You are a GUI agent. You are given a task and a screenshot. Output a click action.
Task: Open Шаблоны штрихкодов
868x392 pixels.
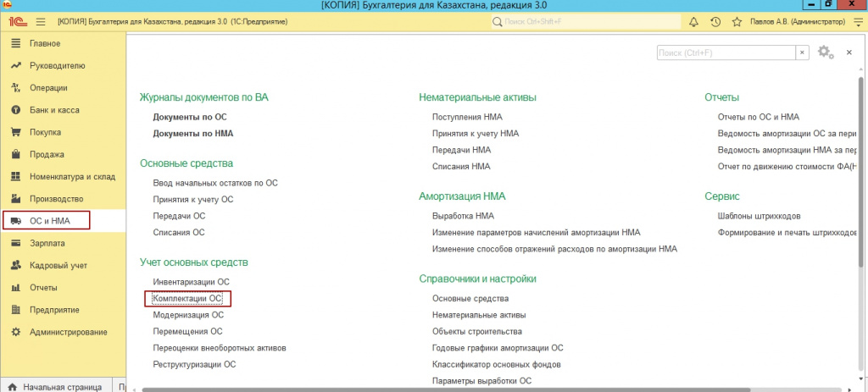(759, 216)
